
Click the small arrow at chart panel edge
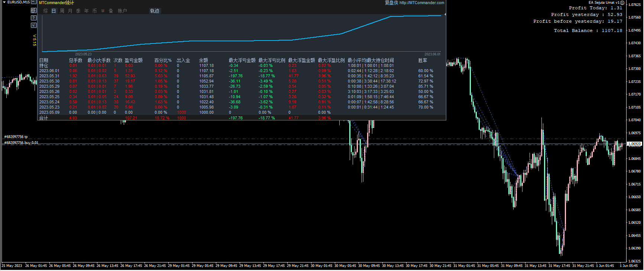(445, 14)
